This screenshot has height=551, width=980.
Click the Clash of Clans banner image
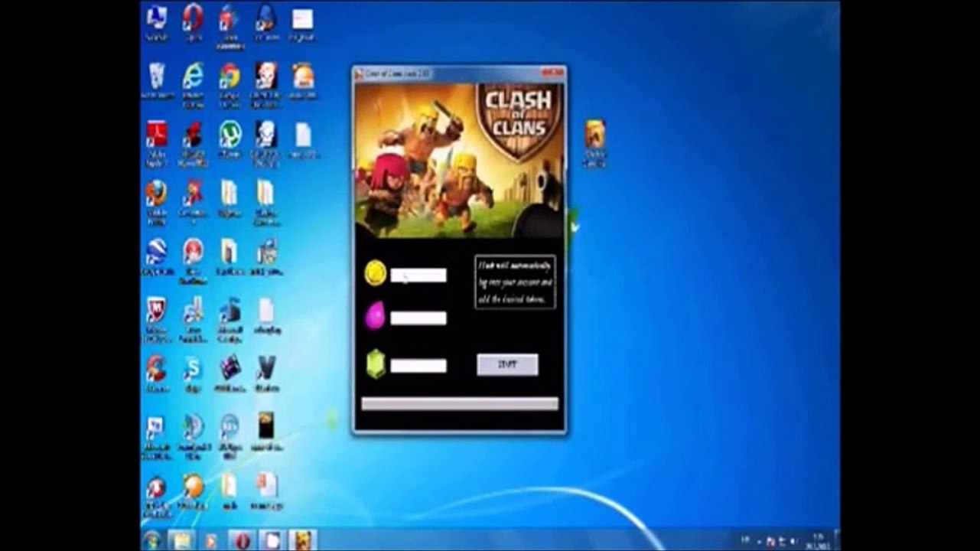[x=460, y=159]
